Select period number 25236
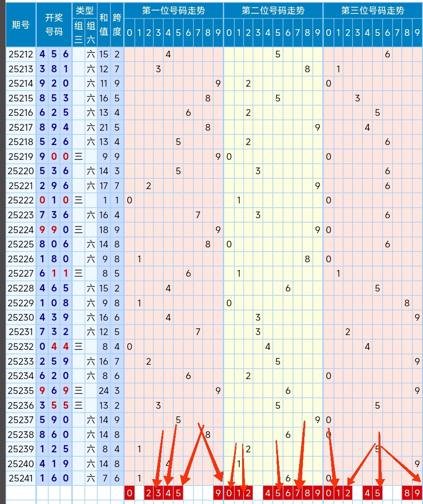The height and width of the screenshot is (504, 423). [x=21, y=405]
